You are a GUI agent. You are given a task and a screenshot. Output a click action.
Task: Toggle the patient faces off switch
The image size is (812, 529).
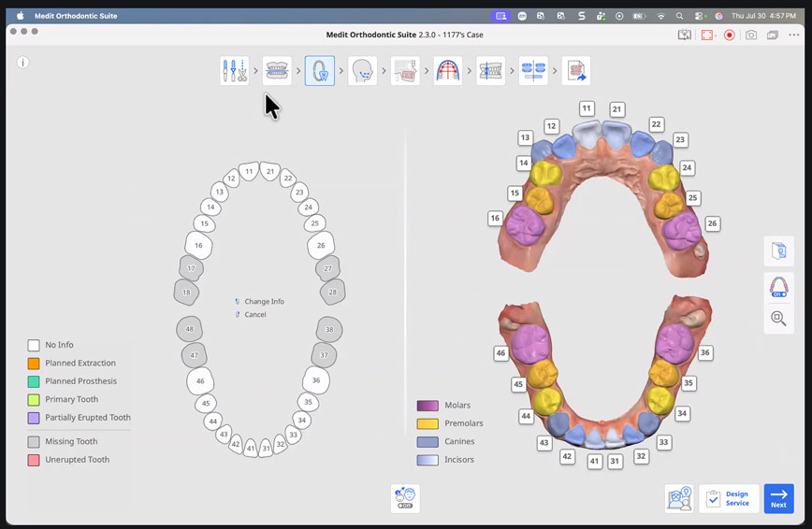click(405, 498)
